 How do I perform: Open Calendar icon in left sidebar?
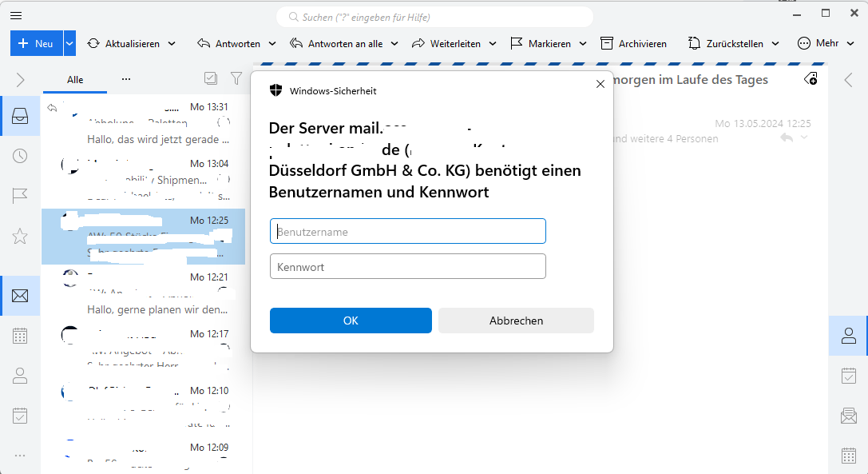(x=20, y=336)
